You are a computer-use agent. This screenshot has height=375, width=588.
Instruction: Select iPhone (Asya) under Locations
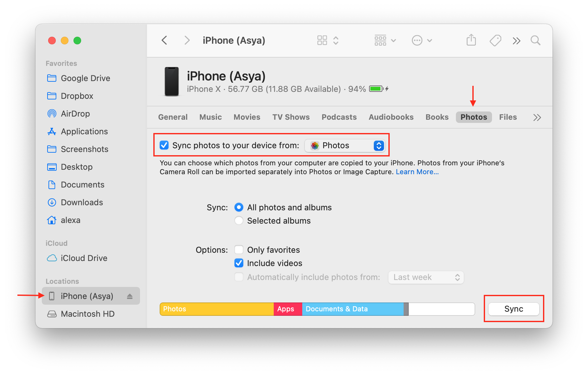91,296
